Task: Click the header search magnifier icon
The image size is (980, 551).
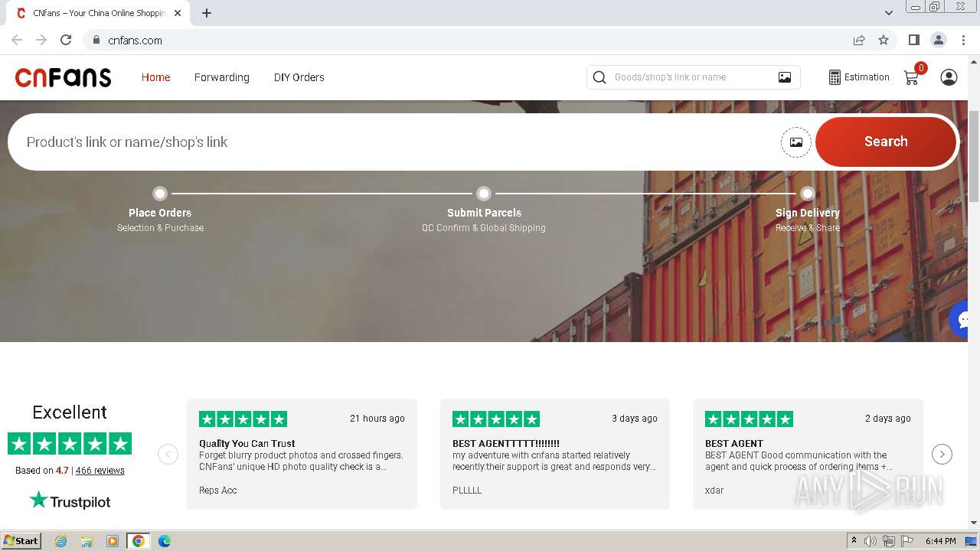Action: 600,77
